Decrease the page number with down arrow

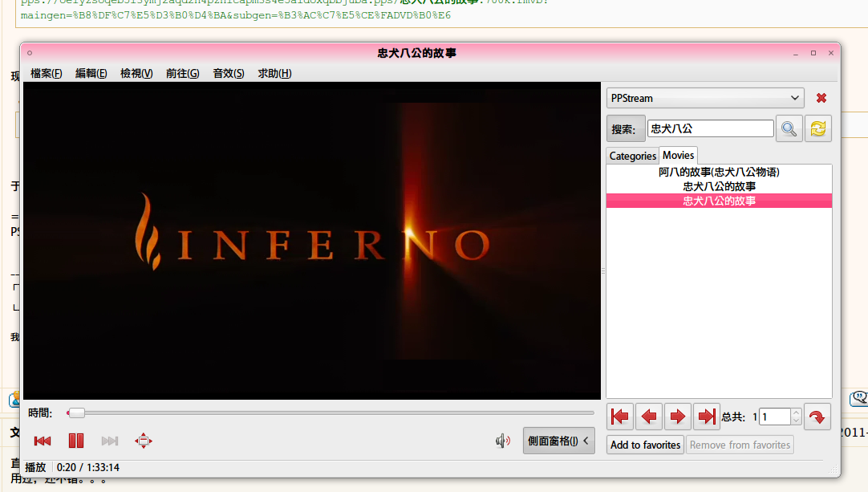tap(796, 421)
